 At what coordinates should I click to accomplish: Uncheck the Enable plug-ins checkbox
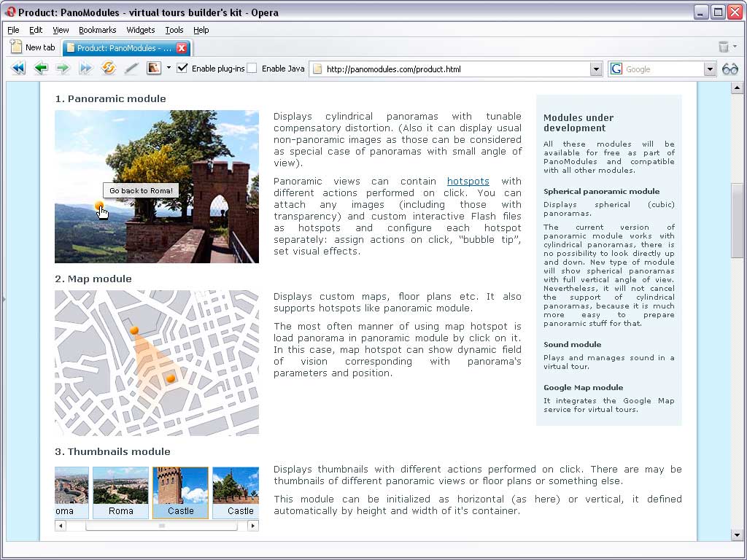point(182,68)
